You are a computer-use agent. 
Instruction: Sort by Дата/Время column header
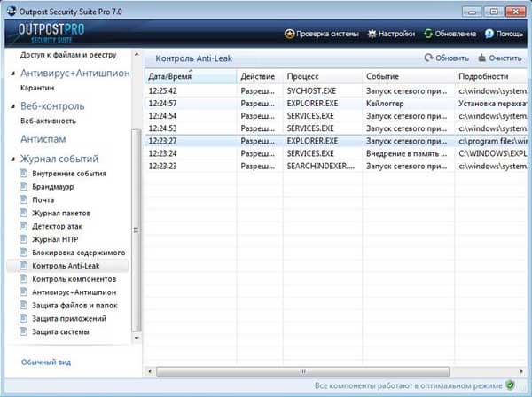191,76
